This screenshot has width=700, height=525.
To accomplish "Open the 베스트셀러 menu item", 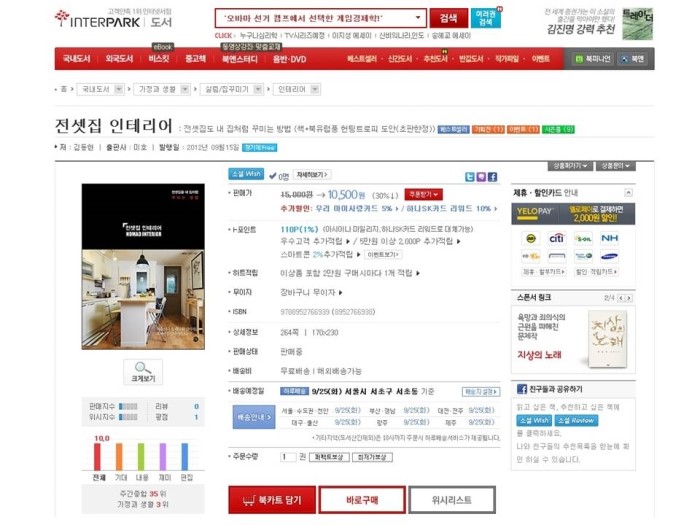I will click(362, 59).
